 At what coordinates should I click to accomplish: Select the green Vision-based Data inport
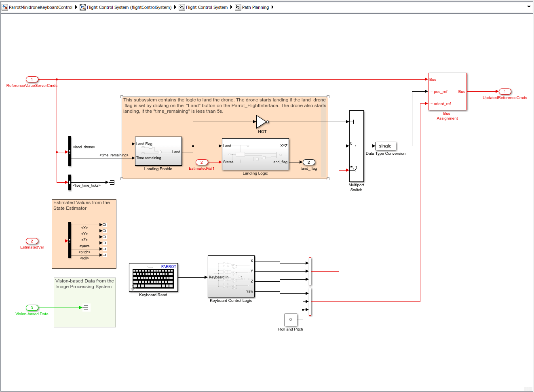(32, 308)
